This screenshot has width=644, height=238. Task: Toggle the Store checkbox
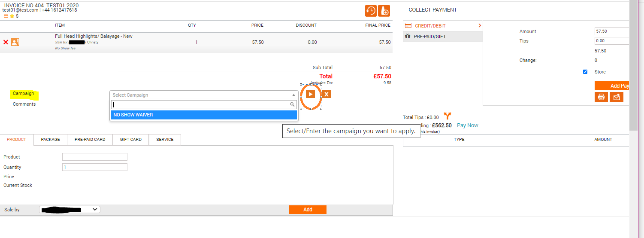click(585, 72)
